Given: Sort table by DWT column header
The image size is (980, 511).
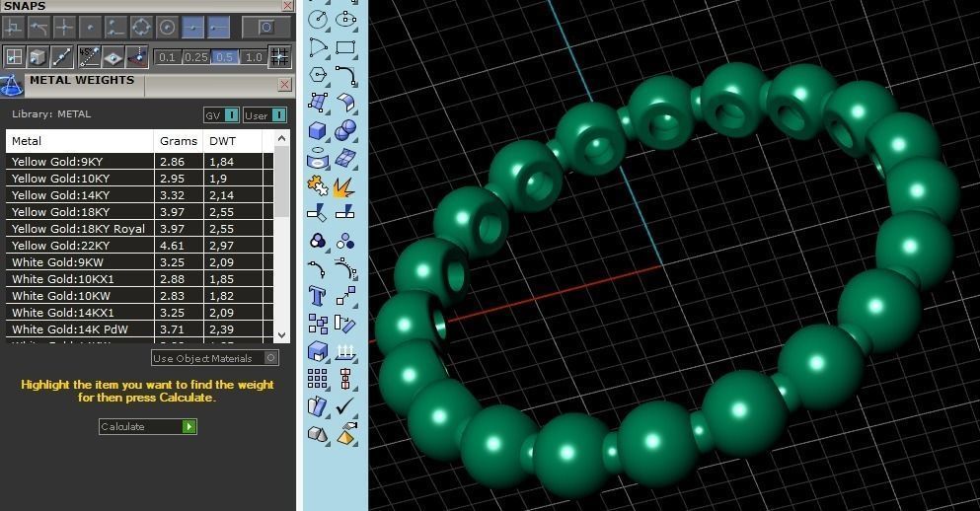Looking at the screenshot, I should click(x=233, y=141).
